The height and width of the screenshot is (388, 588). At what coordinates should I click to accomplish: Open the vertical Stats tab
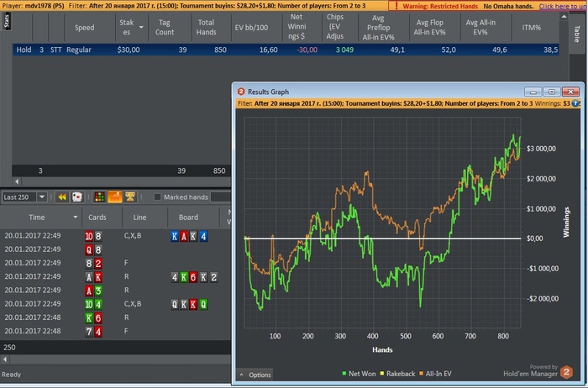7,21
